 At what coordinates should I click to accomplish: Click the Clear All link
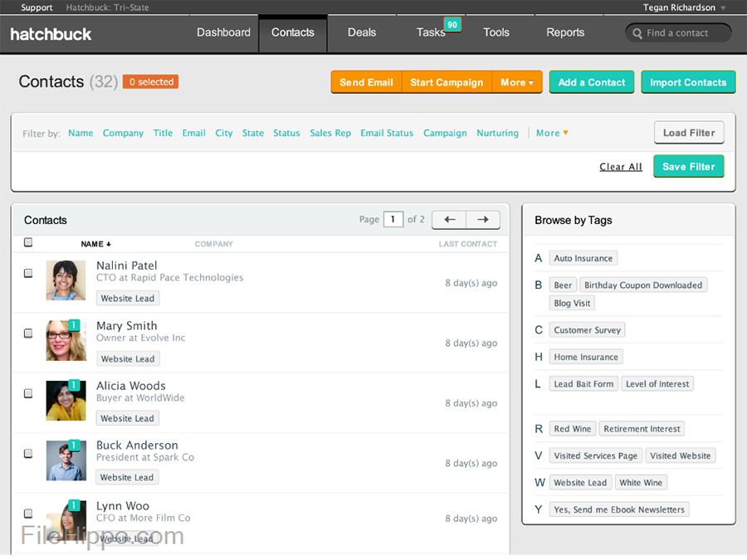click(x=620, y=167)
